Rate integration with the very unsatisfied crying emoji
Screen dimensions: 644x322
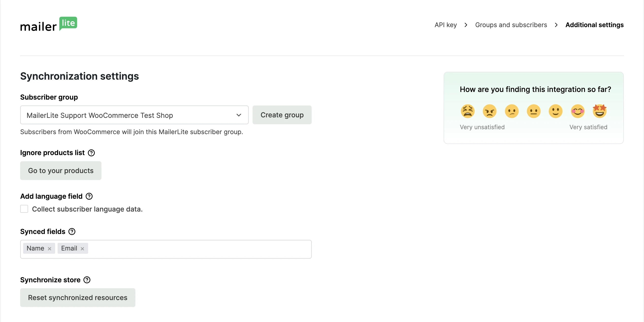467,111
